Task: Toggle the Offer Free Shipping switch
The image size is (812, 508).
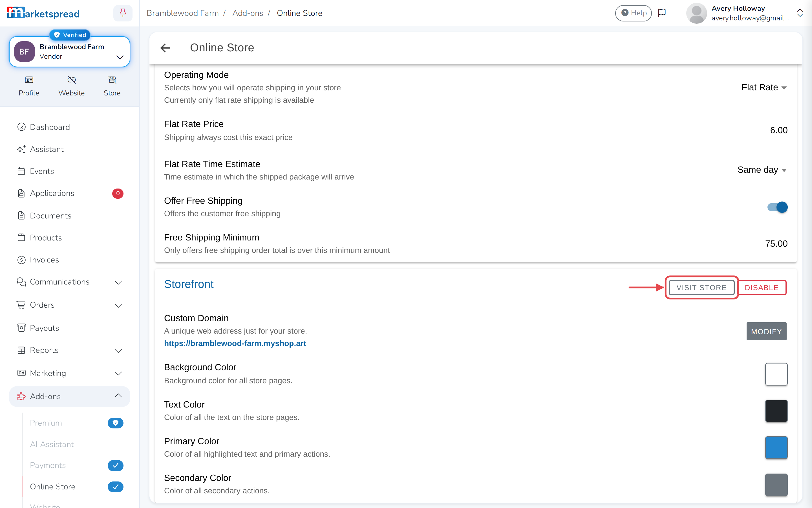Action: [x=777, y=207]
